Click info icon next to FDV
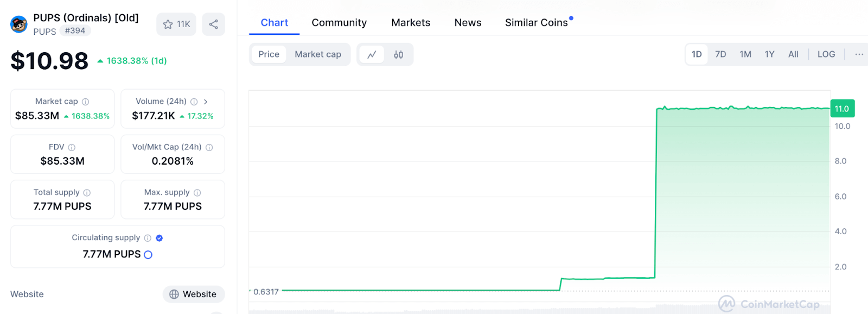Screen dimensions: 868x314 point(72,147)
